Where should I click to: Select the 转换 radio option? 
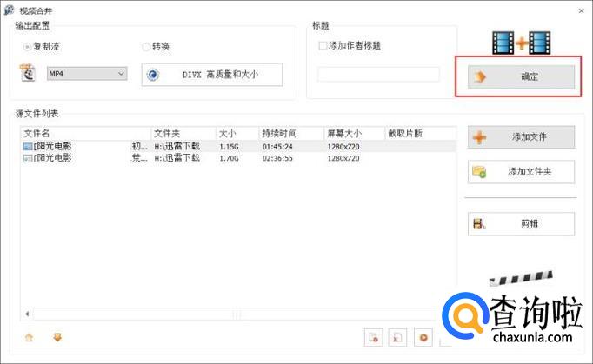[x=156, y=47]
